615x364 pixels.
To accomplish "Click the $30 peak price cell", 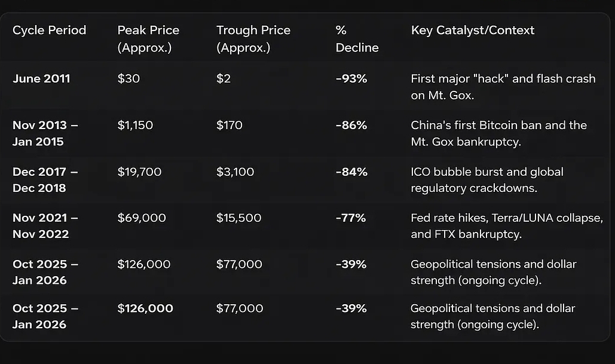I will click(x=128, y=78).
